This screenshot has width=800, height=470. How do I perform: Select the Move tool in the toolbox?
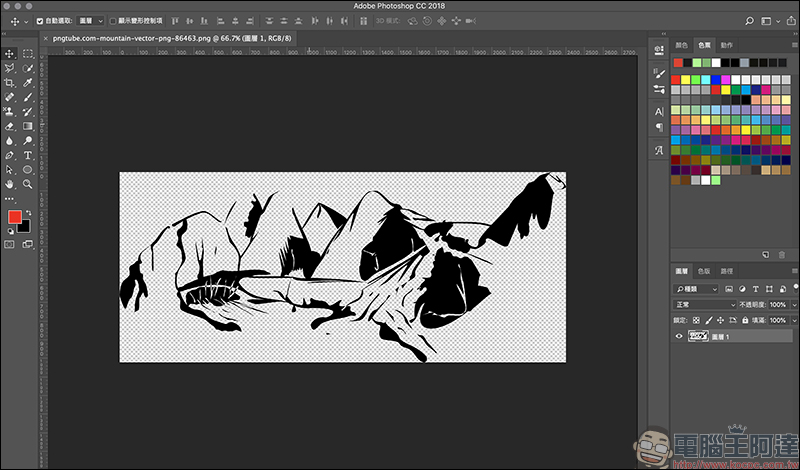[x=10, y=53]
